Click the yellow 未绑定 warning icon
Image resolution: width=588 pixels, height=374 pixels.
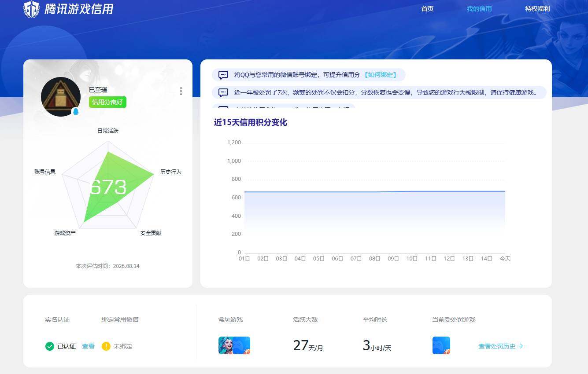[106, 346]
